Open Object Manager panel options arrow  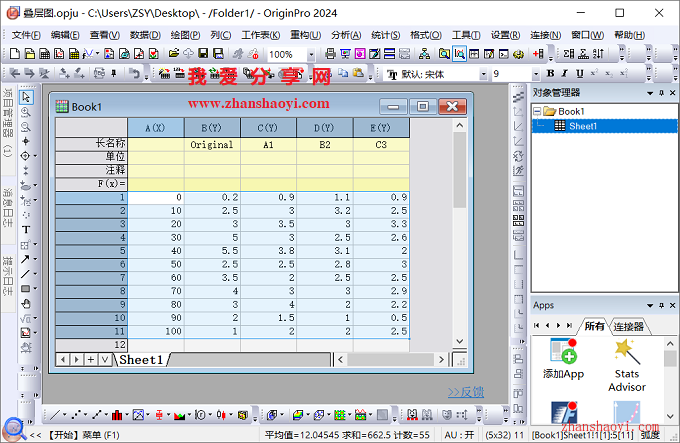tap(650, 93)
